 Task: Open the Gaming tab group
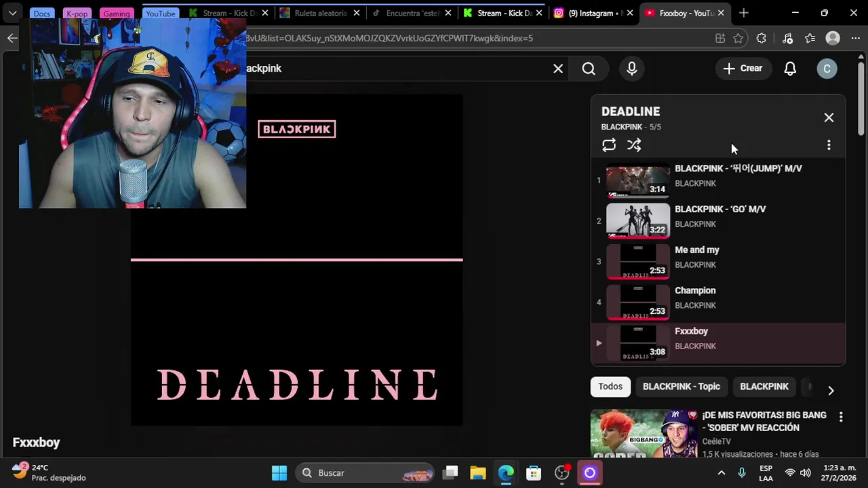(117, 14)
